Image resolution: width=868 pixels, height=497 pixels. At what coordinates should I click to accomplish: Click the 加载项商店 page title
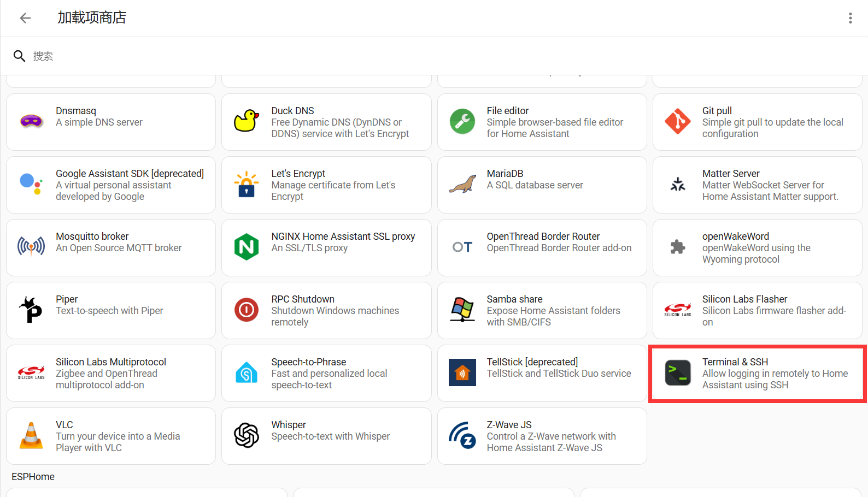tap(92, 17)
